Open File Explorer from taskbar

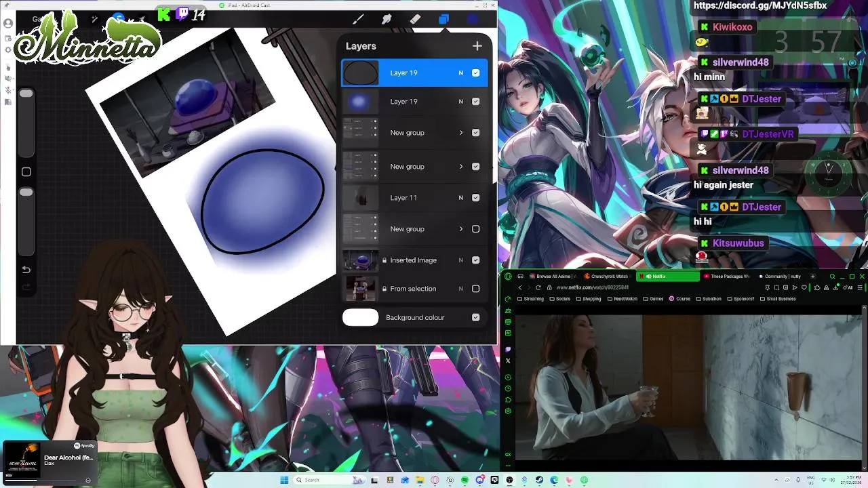420,480
